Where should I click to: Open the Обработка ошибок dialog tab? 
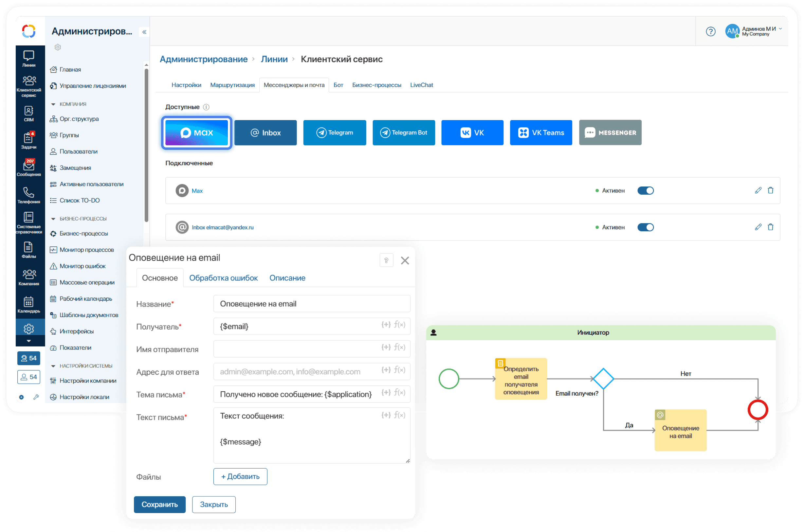tap(223, 278)
